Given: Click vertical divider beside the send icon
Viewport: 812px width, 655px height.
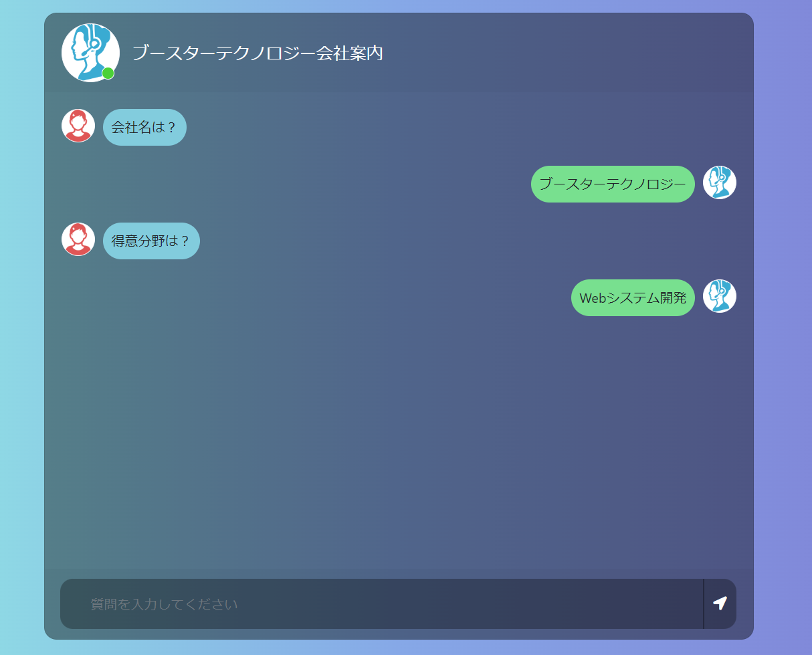Looking at the screenshot, I should click(704, 604).
